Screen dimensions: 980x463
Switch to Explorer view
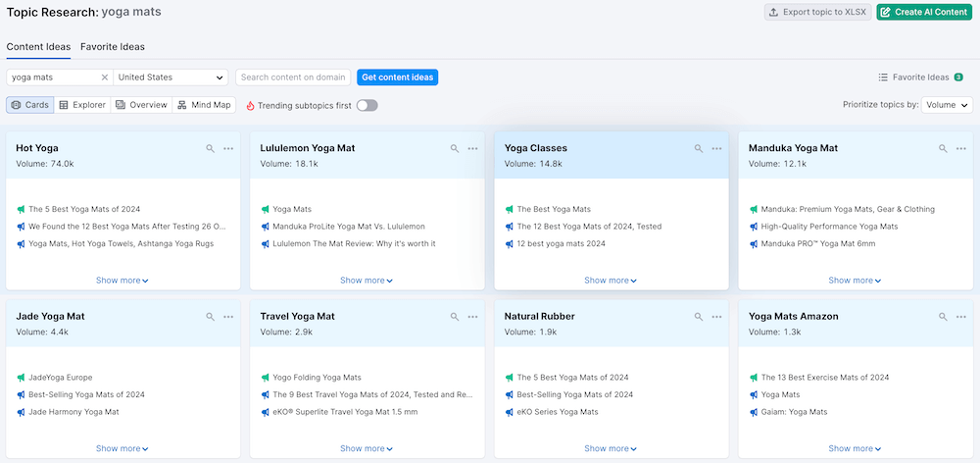point(82,105)
